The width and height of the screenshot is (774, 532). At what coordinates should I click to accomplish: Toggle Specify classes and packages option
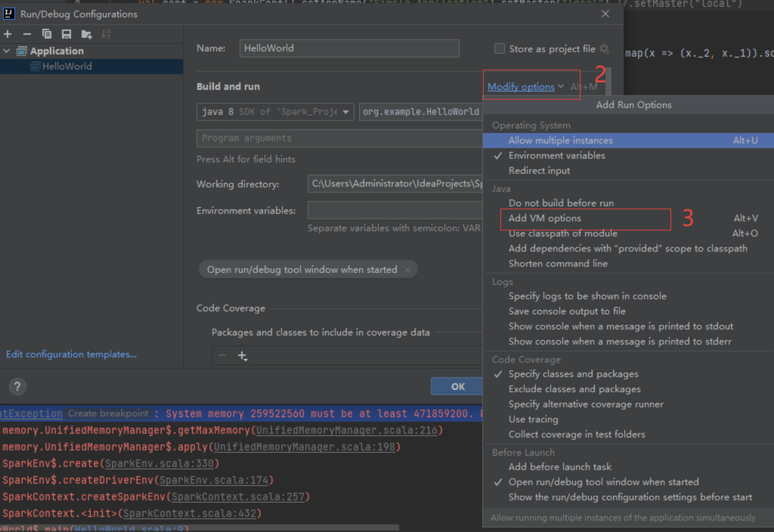click(x=573, y=374)
